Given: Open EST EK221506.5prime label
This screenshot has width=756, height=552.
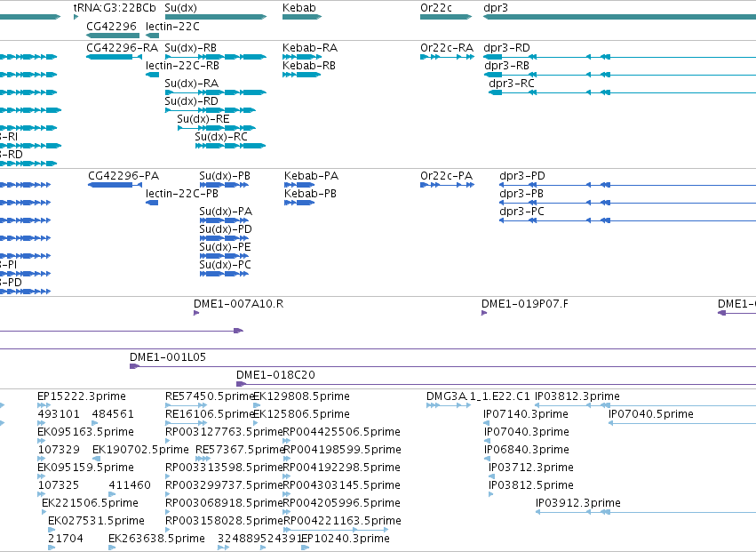Looking at the screenshot, I should (x=90, y=504).
